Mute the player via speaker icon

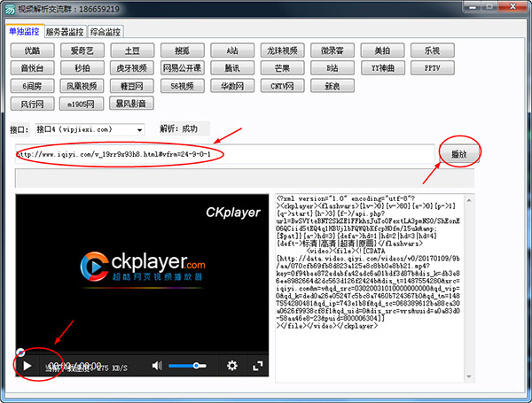click(157, 366)
